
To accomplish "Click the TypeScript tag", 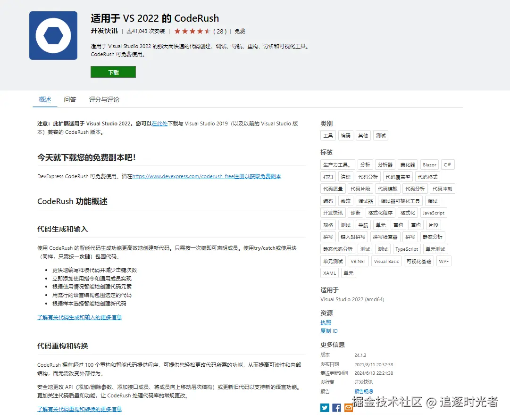I will coord(407,249).
